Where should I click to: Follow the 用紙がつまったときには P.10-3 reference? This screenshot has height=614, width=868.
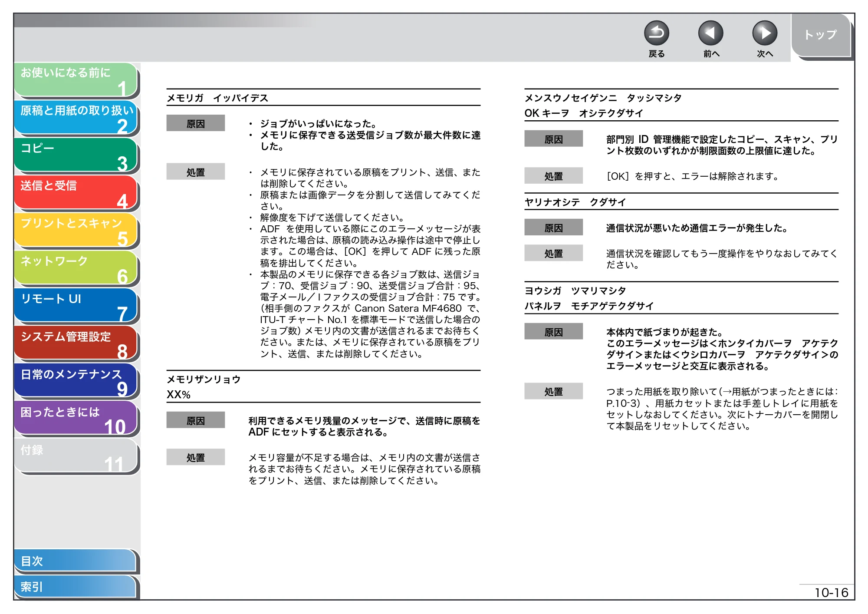[722, 397]
